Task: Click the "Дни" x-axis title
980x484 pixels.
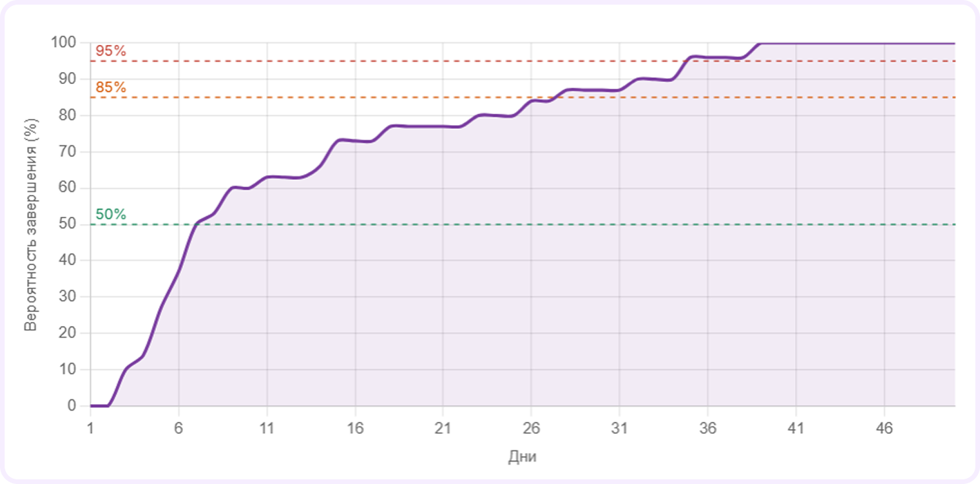Action: (522, 458)
